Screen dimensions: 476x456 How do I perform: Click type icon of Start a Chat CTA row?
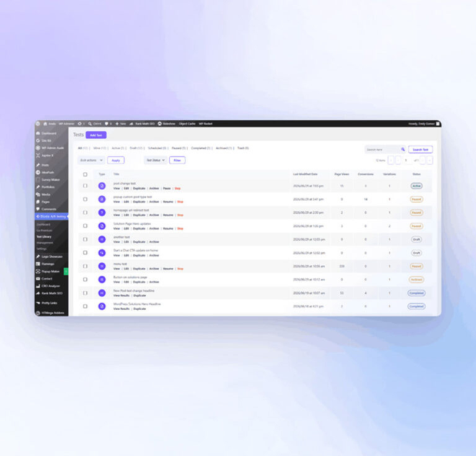point(102,253)
